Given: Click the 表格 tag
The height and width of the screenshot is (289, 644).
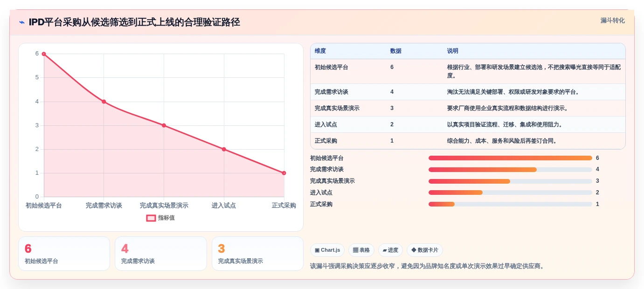Looking at the screenshot, I should click(361, 250).
